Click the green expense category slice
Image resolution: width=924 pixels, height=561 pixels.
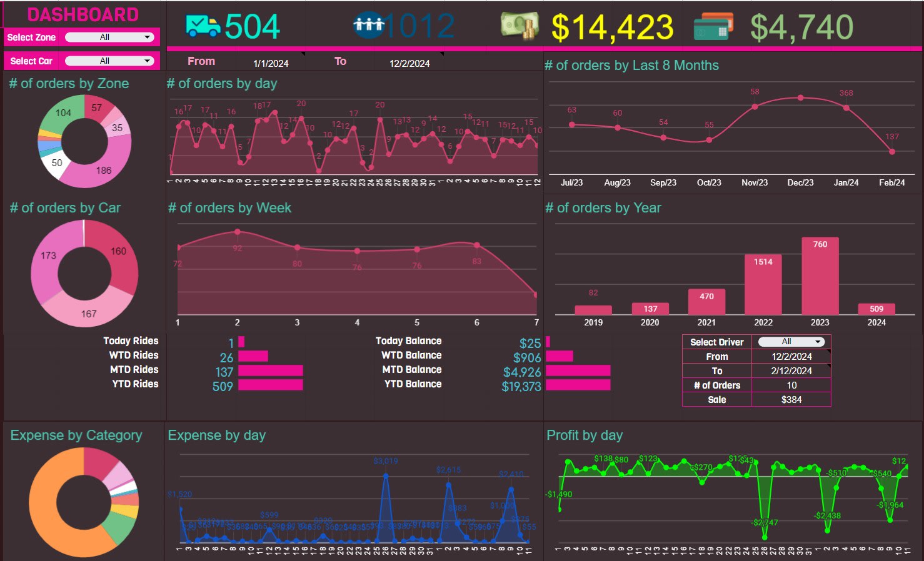pyautogui.click(x=121, y=529)
